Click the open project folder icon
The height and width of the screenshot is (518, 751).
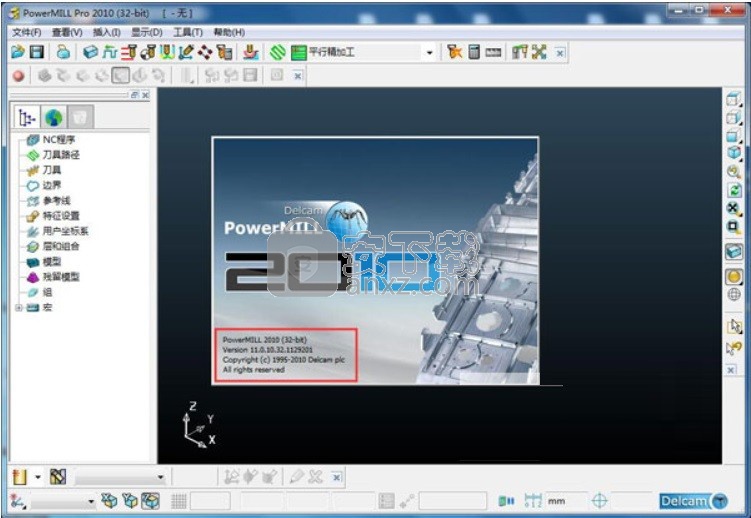(x=18, y=52)
